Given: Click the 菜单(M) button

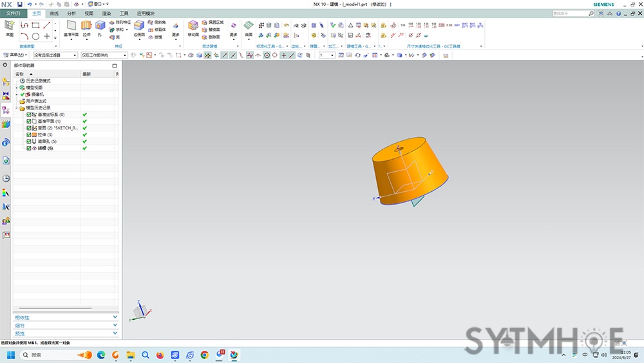Looking at the screenshot, I should (15, 55).
